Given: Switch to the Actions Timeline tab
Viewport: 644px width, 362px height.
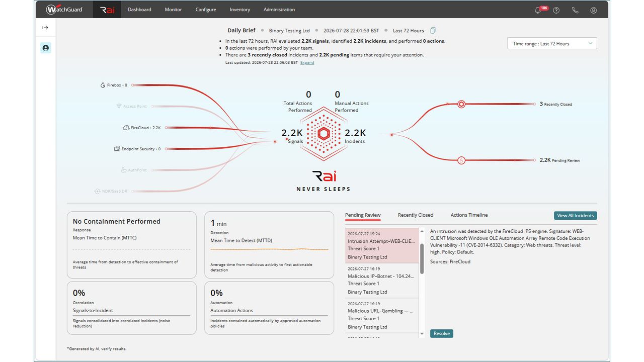Looking at the screenshot, I should tap(469, 215).
